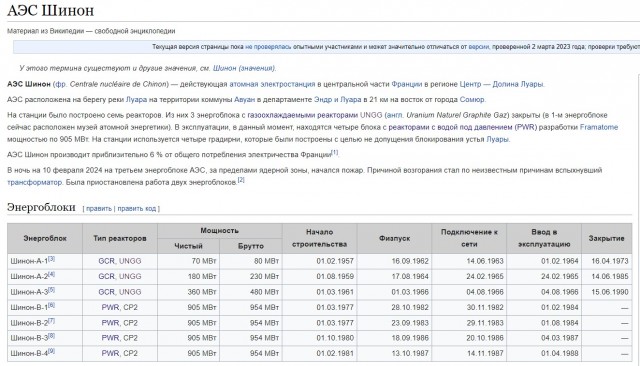Click the 'Начало строительства' column header

[x=320, y=238]
